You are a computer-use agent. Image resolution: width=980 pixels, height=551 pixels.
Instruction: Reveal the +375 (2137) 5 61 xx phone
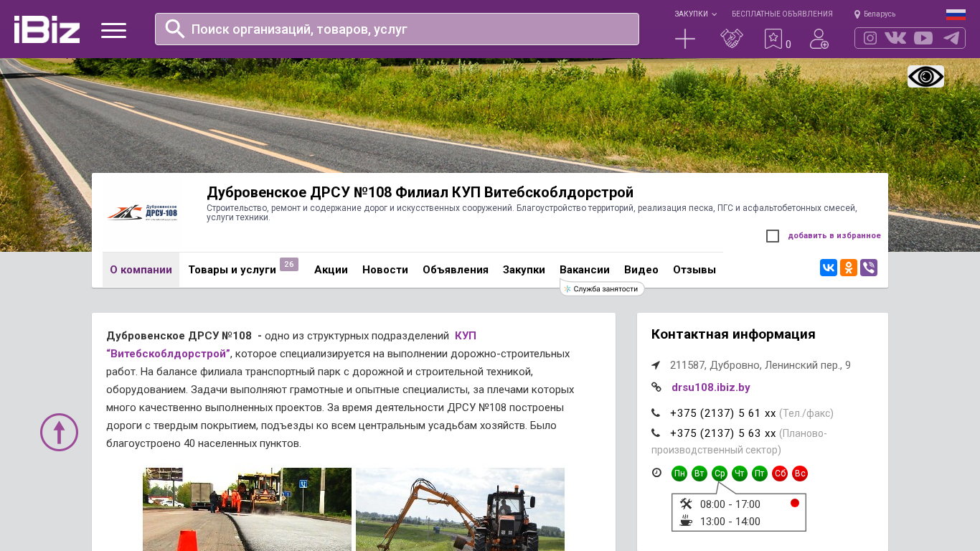point(723,413)
